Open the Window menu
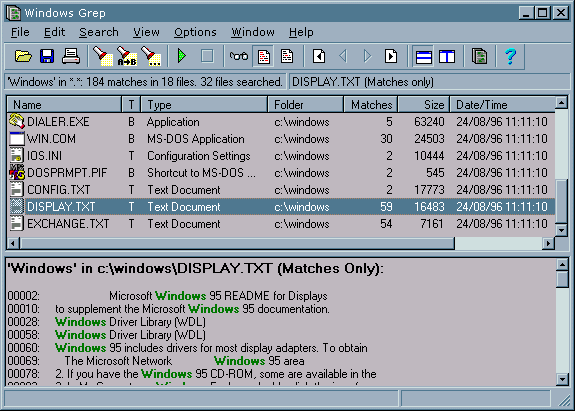Image resolution: width=575 pixels, height=411 pixels. coord(253,32)
